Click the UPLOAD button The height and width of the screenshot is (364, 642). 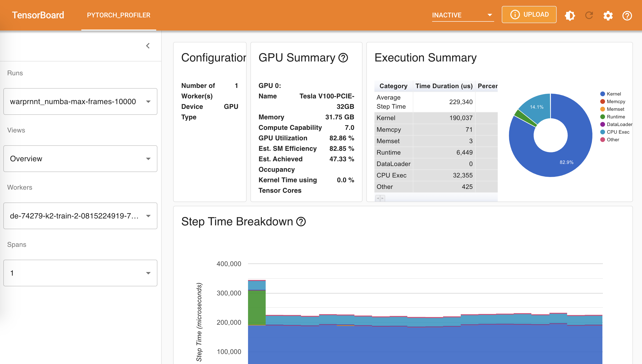coord(529,15)
